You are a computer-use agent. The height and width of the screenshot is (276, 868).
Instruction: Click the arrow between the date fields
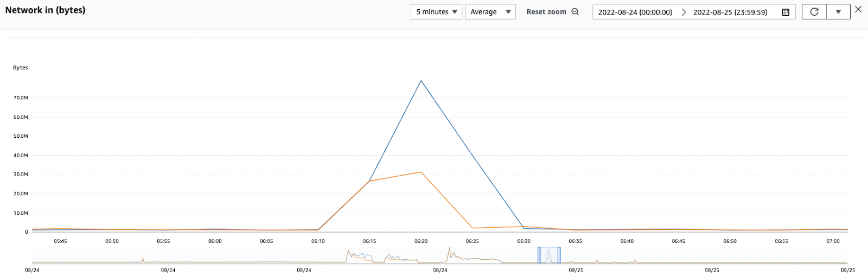(x=684, y=12)
